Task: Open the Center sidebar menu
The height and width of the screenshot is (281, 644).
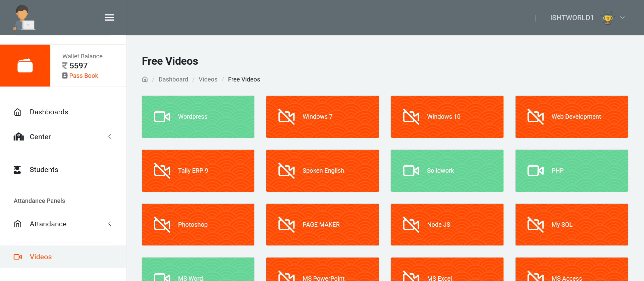Action: point(63,137)
